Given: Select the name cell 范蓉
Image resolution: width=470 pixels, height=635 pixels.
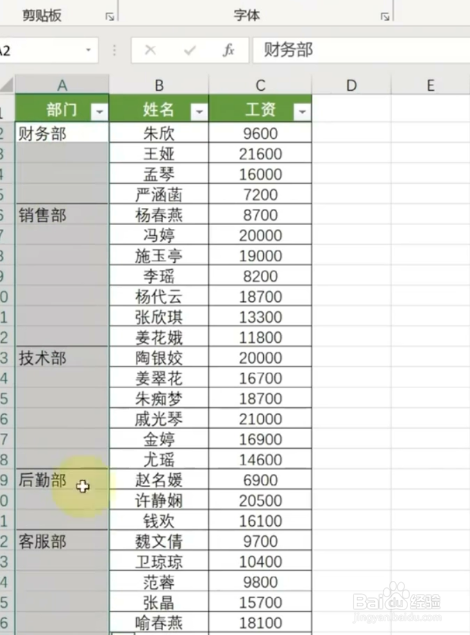Looking at the screenshot, I should (159, 581).
